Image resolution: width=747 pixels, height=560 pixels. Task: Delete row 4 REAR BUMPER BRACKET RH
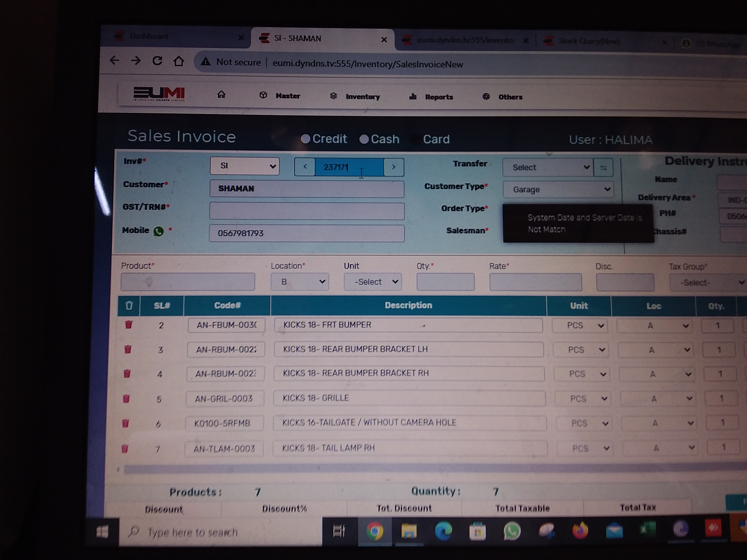tap(127, 374)
